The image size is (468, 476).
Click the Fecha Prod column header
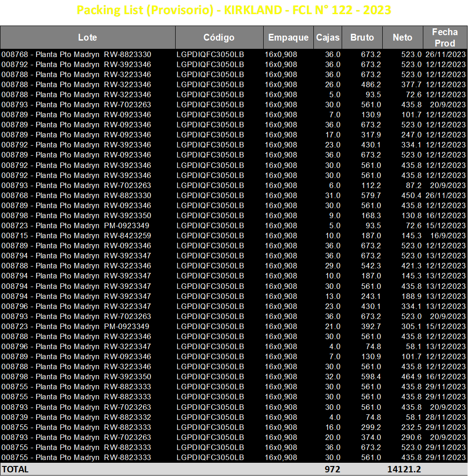(x=445, y=37)
